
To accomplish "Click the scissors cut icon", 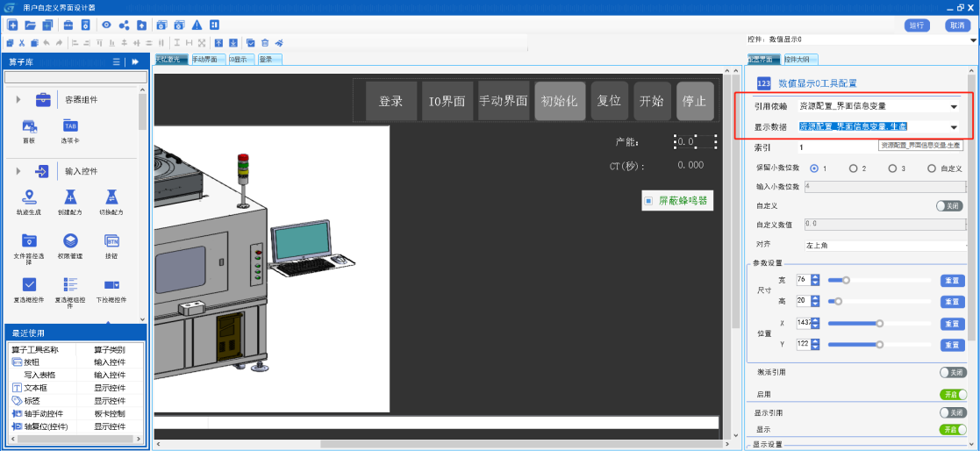I will pos(22,43).
